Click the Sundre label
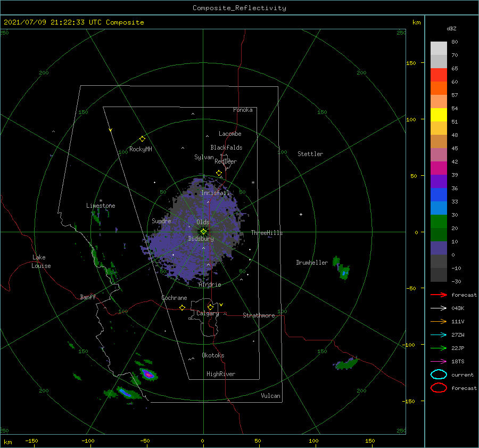Viewport: 479px width, 448px height. pyautogui.click(x=161, y=221)
